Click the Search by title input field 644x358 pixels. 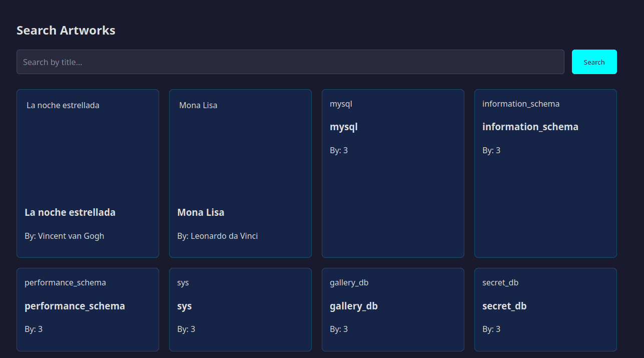(x=290, y=62)
